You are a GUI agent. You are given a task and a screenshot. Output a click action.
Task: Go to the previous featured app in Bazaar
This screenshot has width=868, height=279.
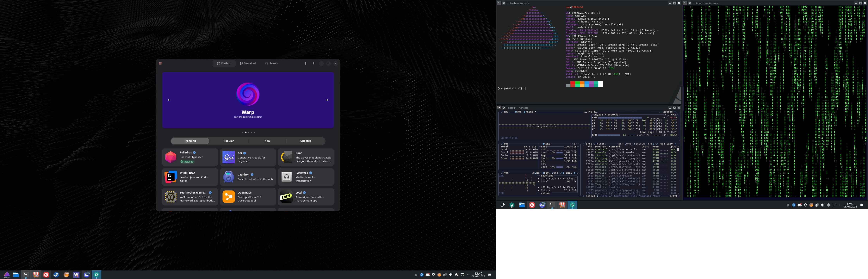pos(169,100)
